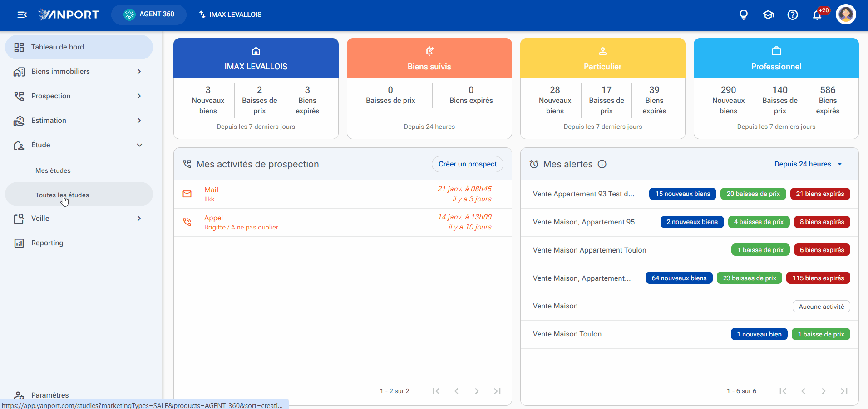Screen dimensions: 868x409
Task: Click the 115 biens expirés badge
Action: 818,278
